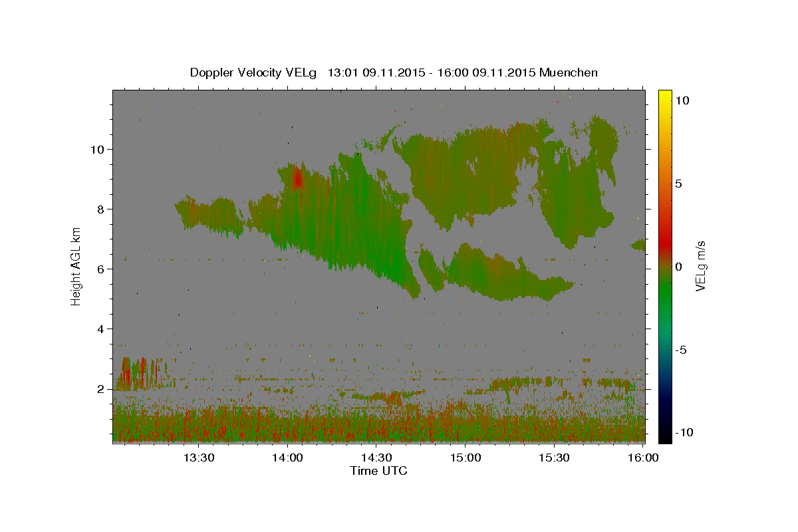The image size is (798, 532).
Task: Click the 13:30 time tick label
Action: coord(198,458)
